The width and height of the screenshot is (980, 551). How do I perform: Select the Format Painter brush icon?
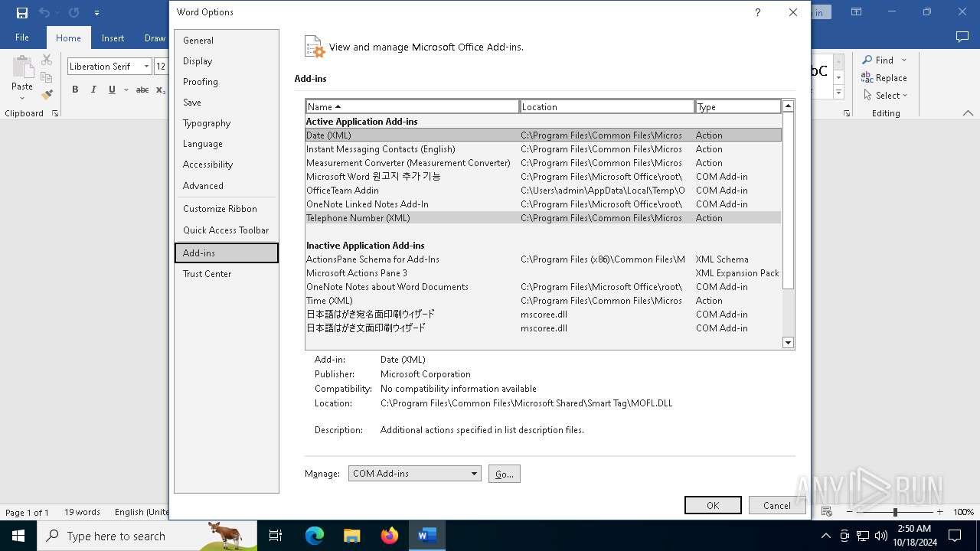coord(47,95)
